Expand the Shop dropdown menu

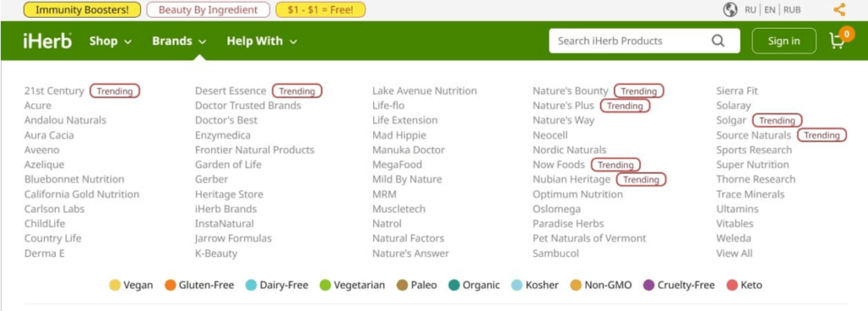pos(111,41)
